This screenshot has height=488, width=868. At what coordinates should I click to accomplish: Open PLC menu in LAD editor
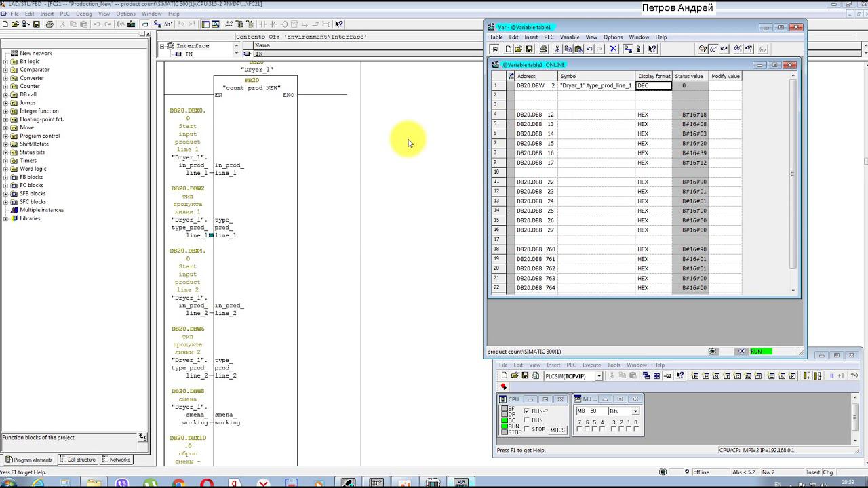click(65, 14)
